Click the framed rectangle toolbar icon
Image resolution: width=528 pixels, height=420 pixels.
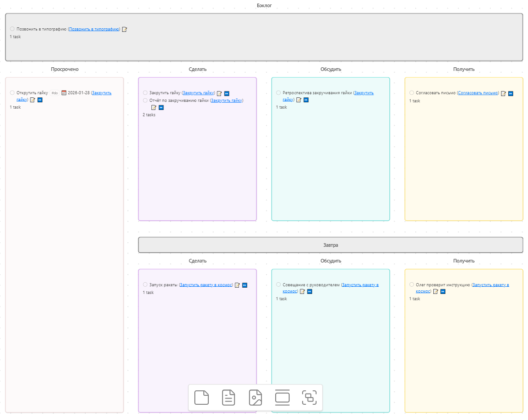click(282, 398)
